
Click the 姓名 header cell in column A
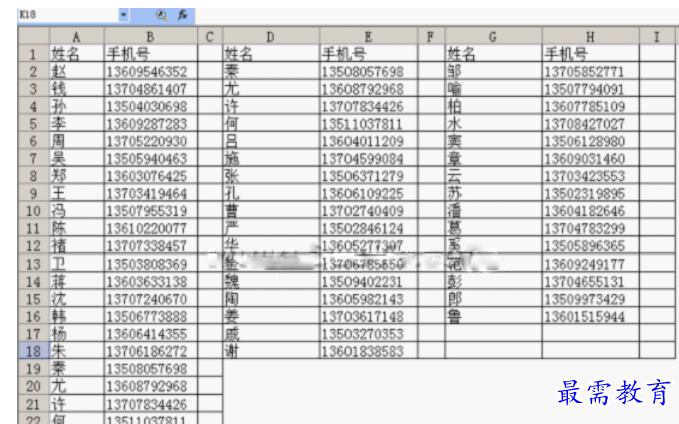click(x=77, y=54)
